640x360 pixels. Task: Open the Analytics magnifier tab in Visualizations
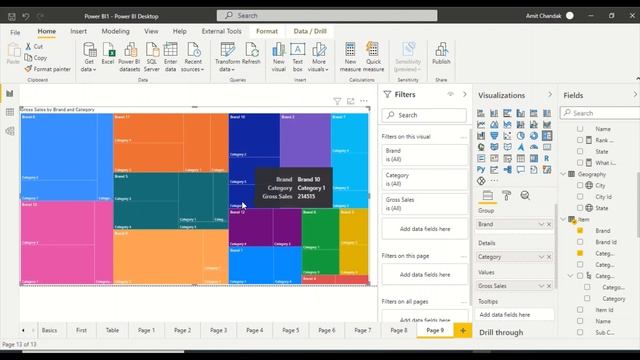pos(525,196)
